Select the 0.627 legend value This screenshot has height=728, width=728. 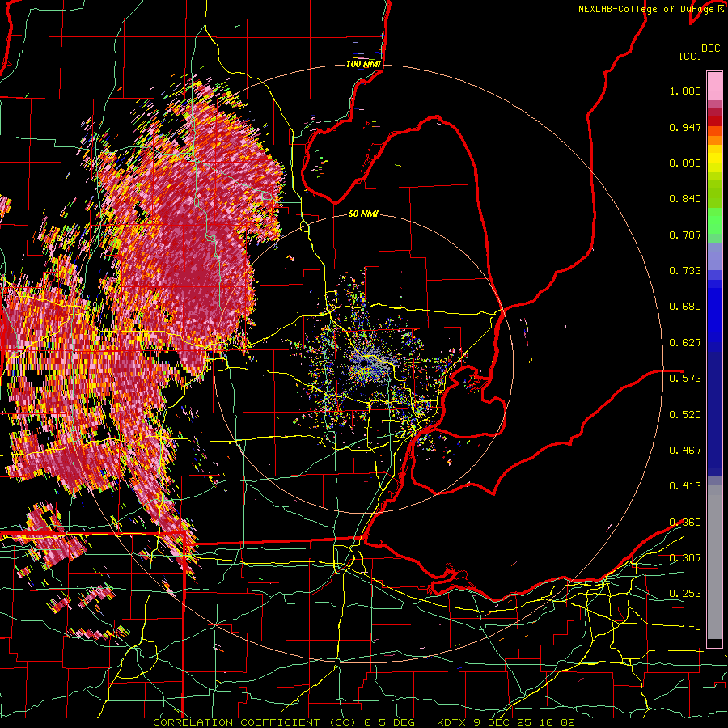pos(685,343)
